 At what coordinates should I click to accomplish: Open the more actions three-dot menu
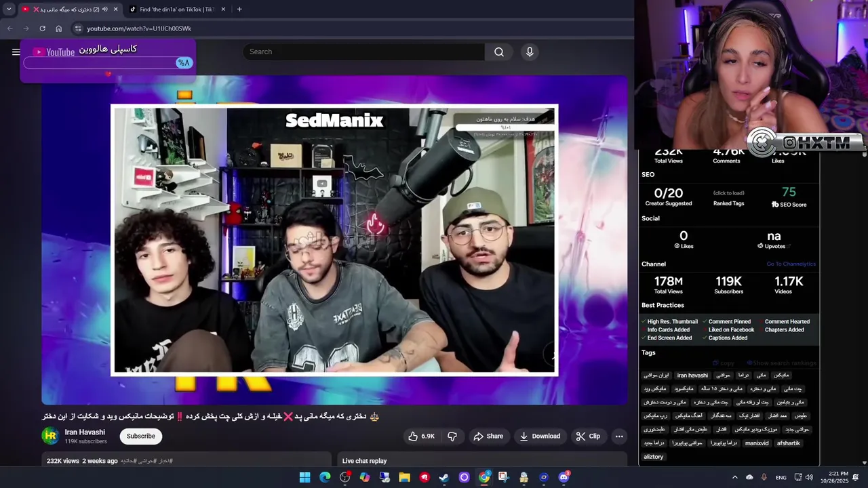619,436
